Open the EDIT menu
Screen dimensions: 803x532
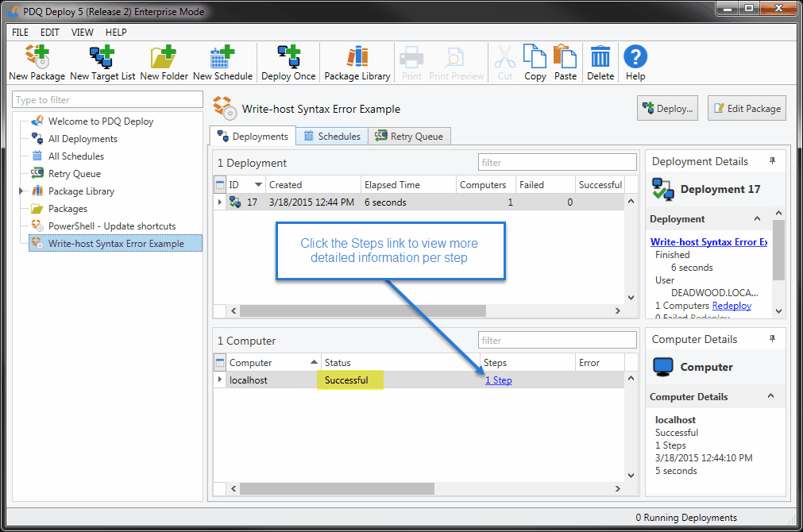pos(50,33)
